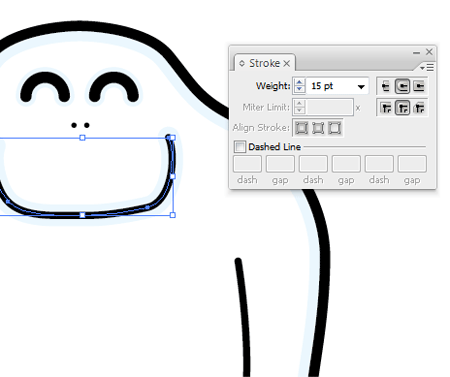Align stroke to center
450x377 pixels.
301,128
